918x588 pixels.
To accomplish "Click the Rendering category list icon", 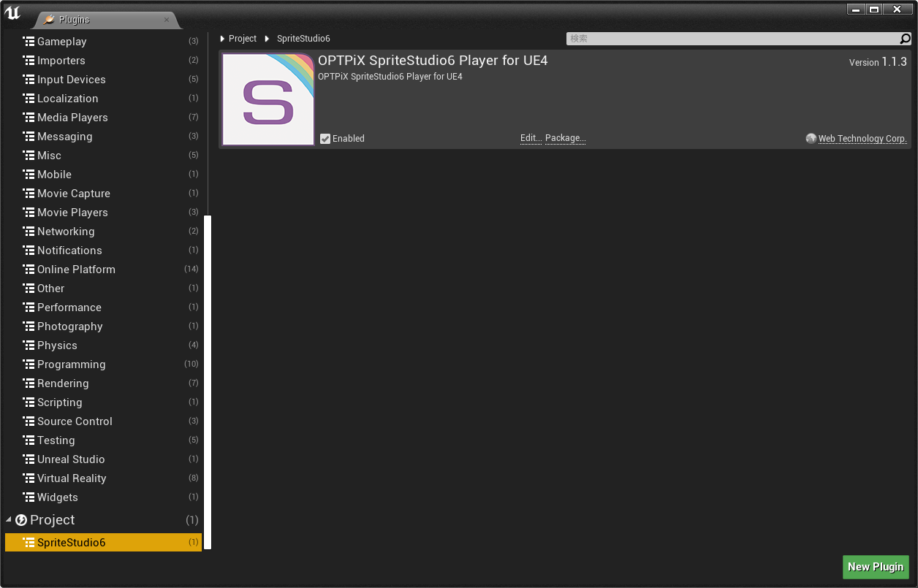I will pos(29,383).
